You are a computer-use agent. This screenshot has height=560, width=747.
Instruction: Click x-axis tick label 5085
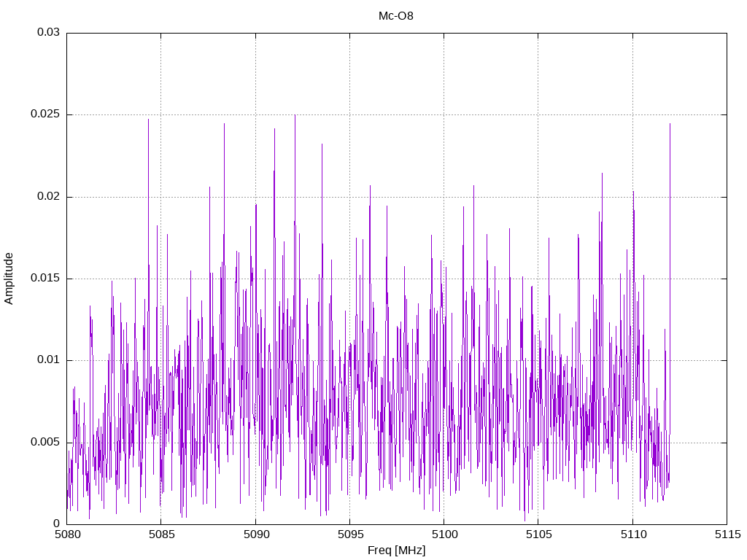[x=161, y=534]
